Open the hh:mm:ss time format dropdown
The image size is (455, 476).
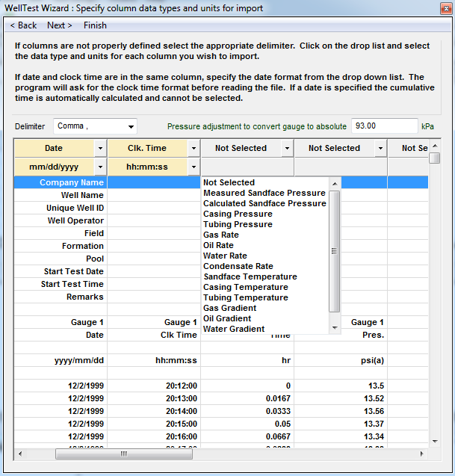click(194, 167)
